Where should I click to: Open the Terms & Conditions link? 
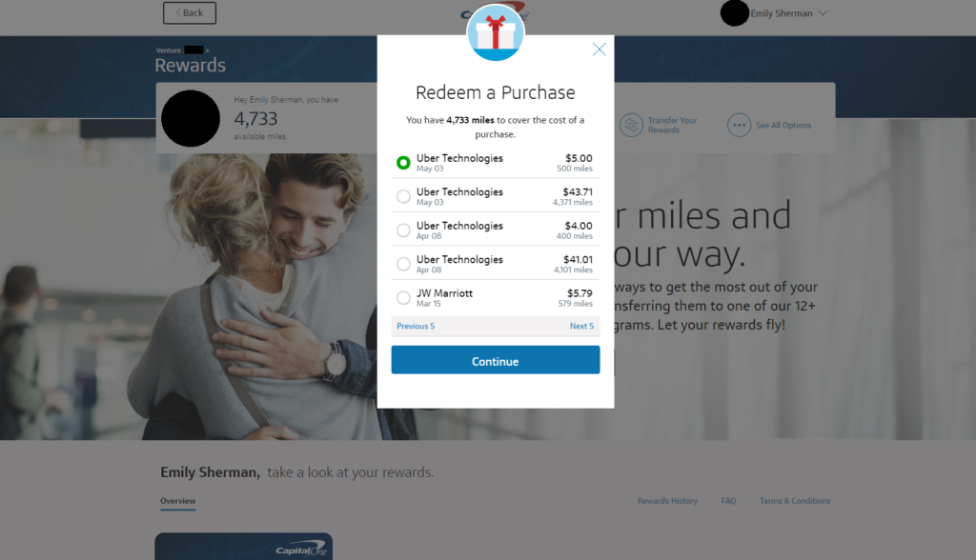pos(795,501)
